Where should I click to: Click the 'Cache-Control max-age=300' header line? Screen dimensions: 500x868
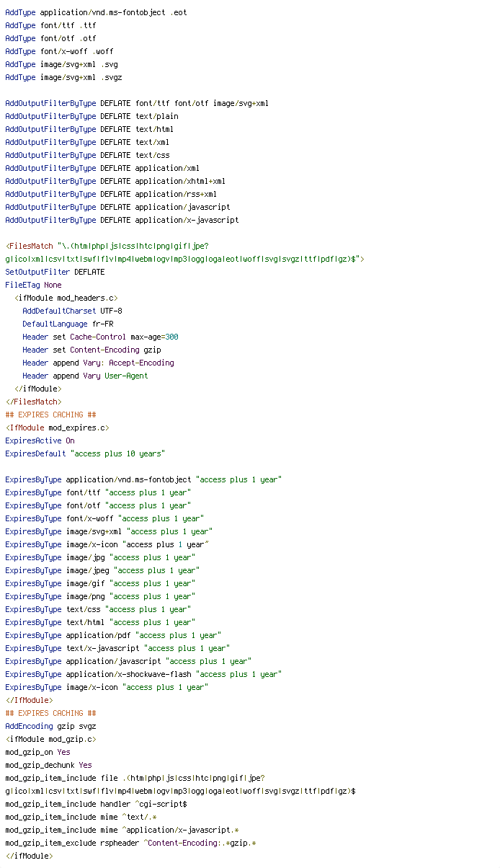[100, 337]
